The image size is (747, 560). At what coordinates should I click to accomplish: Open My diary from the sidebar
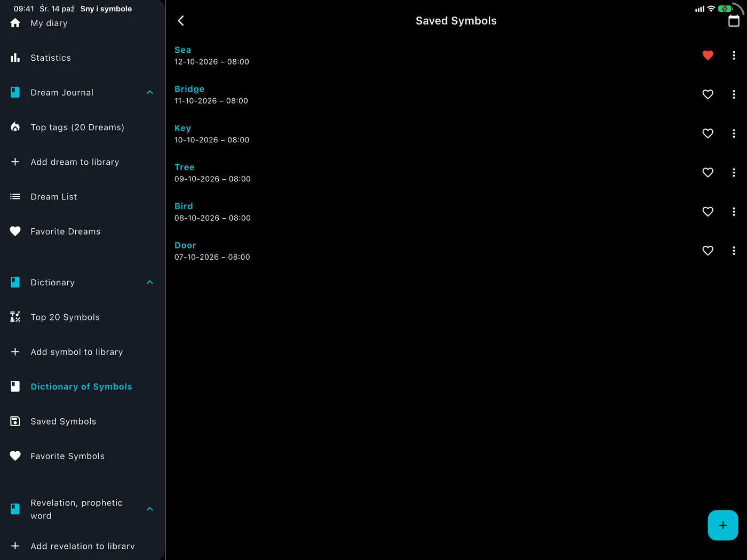(x=82, y=23)
